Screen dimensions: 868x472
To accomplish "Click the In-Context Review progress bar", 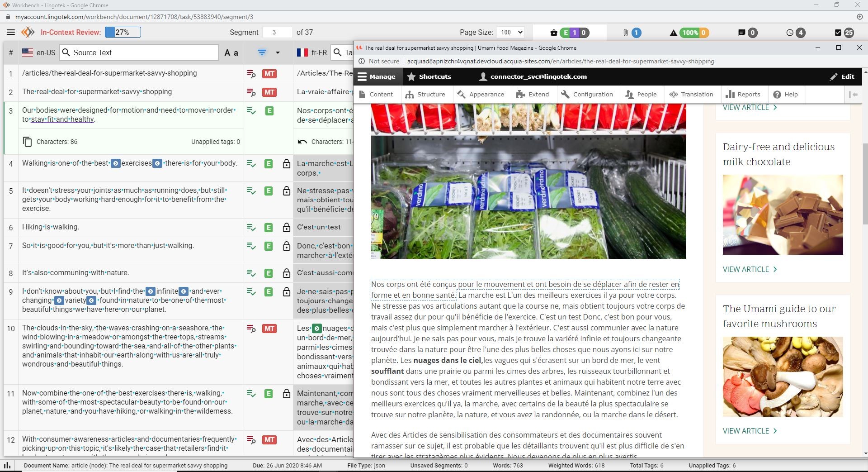I will (x=123, y=32).
